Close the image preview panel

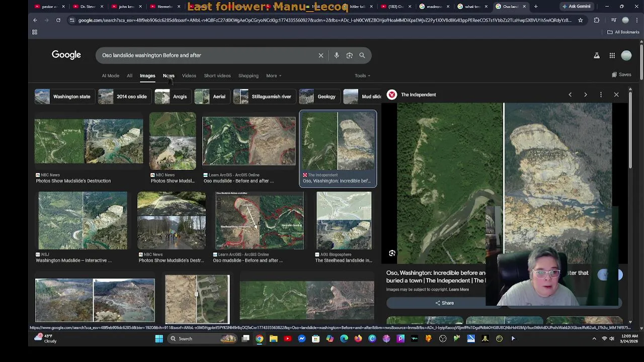tap(616, 95)
